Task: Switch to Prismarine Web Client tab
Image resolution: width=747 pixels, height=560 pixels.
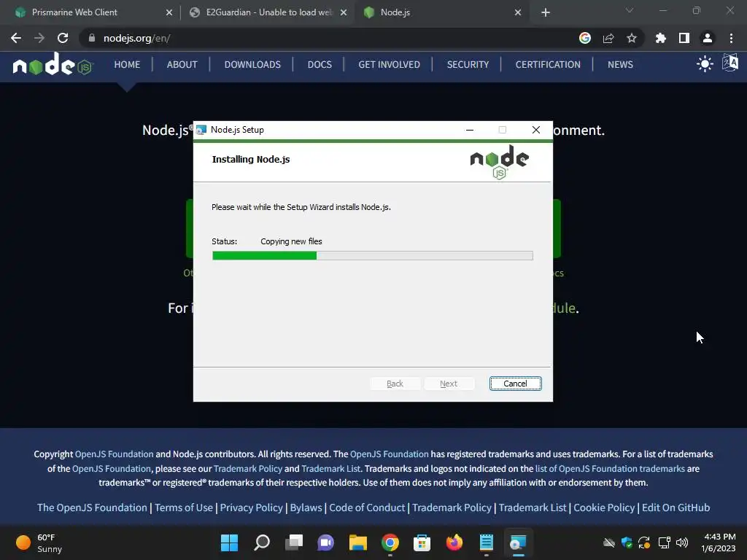Action: click(90, 12)
